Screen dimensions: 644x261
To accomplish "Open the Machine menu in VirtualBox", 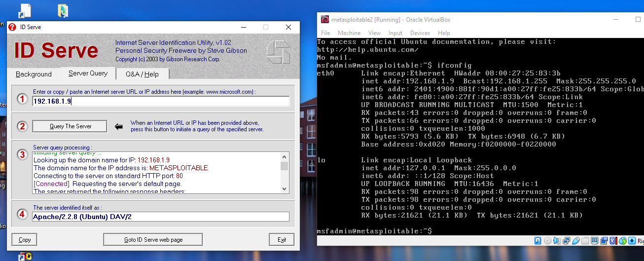I will [349, 33].
